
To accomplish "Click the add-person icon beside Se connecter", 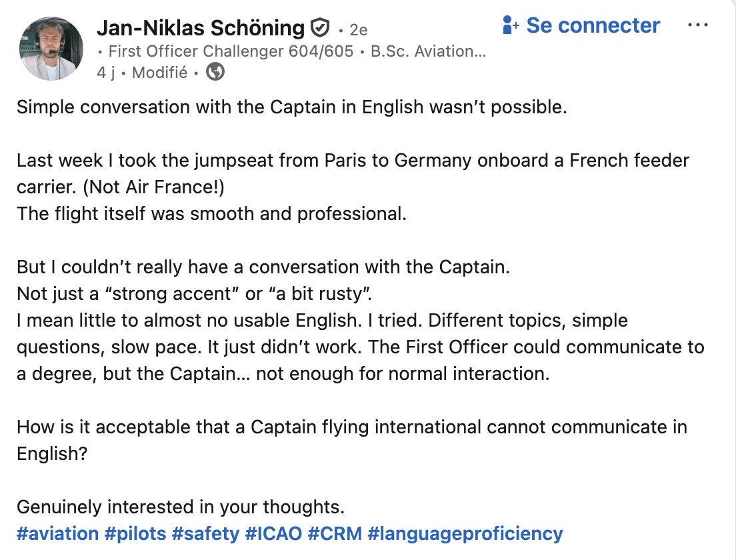I will point(511,26).
